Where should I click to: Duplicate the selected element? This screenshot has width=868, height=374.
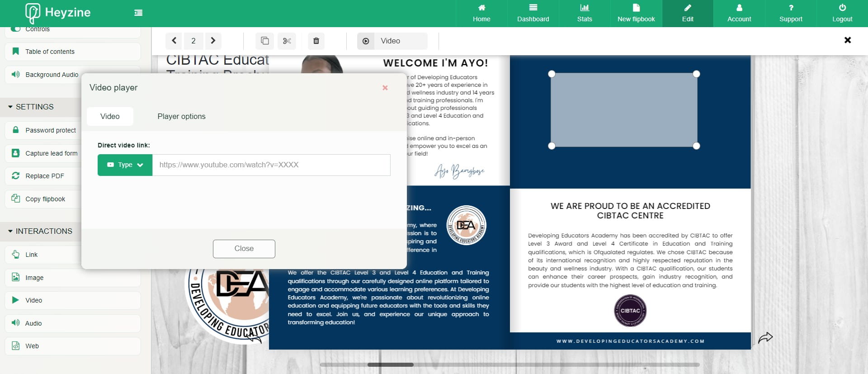pyautogui.click(x=265, y=41)
